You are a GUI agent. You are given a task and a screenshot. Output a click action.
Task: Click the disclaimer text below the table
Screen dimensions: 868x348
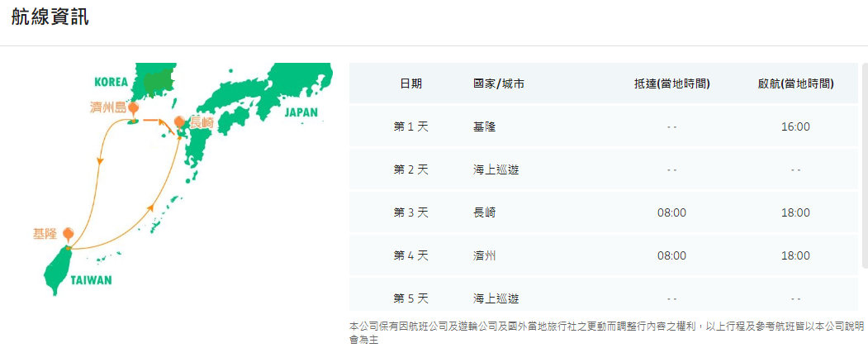[606, 332]
